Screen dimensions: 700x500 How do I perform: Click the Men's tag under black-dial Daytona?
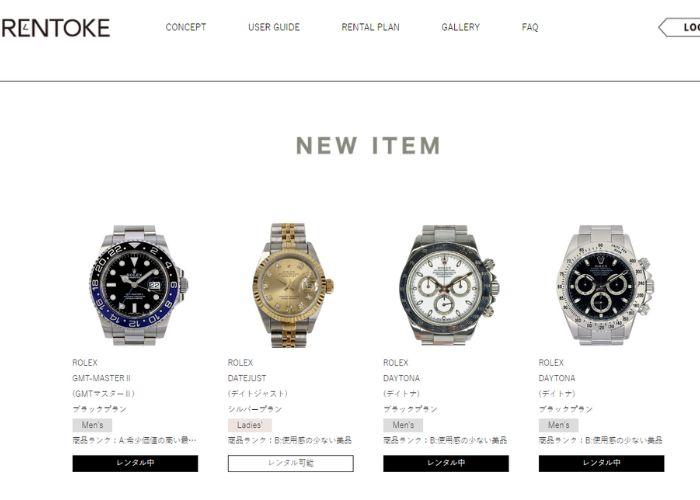(x=558, y=425)
